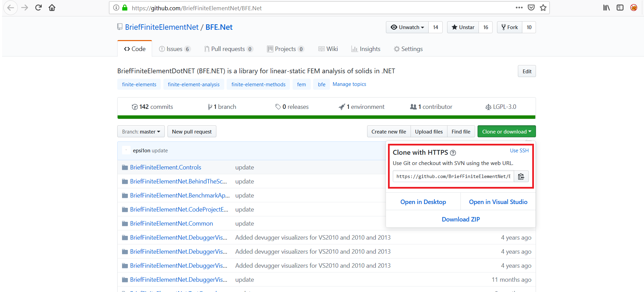
Task: Switch to the Code tab
Action: (135, 49)
